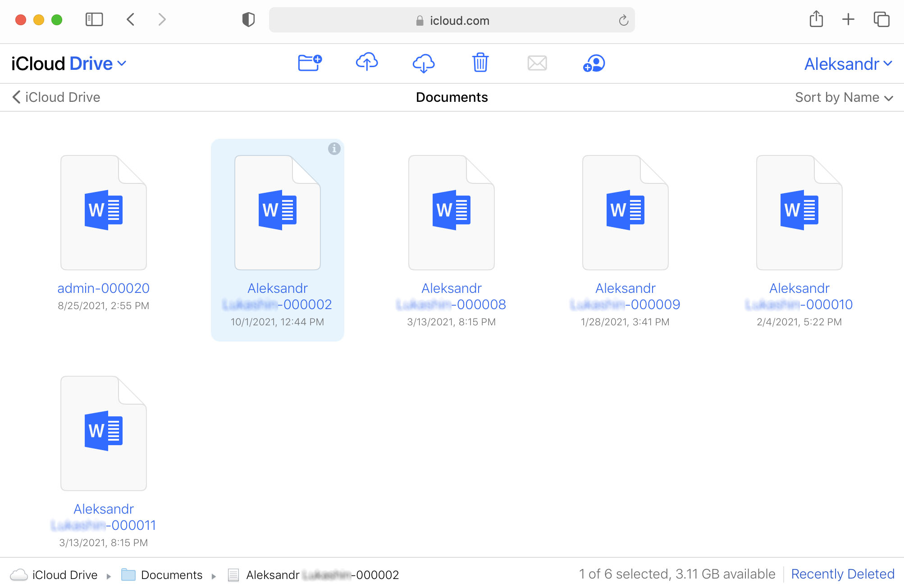Click the iCloud Drive back arrow
This screenshot has height=588, width=904.
point(16,97)
